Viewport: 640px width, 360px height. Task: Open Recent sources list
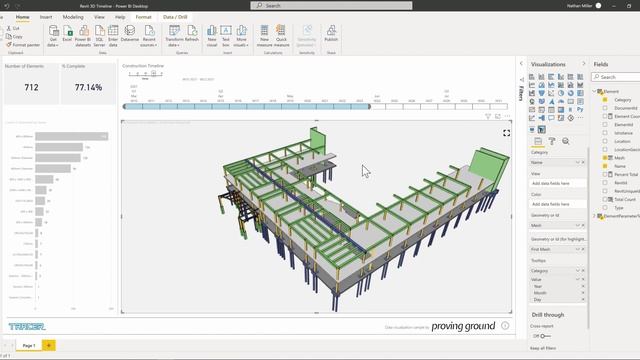coord(149,36)
